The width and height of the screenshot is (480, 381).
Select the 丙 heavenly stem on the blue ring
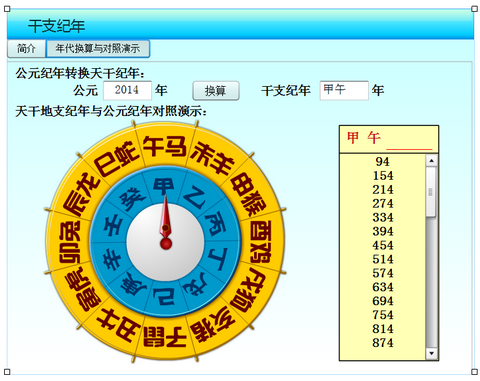click(x=216, y=224)
